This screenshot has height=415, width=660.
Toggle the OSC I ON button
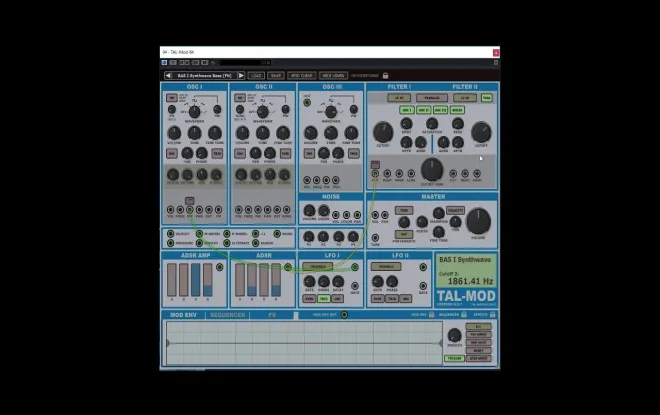(171, 98)
